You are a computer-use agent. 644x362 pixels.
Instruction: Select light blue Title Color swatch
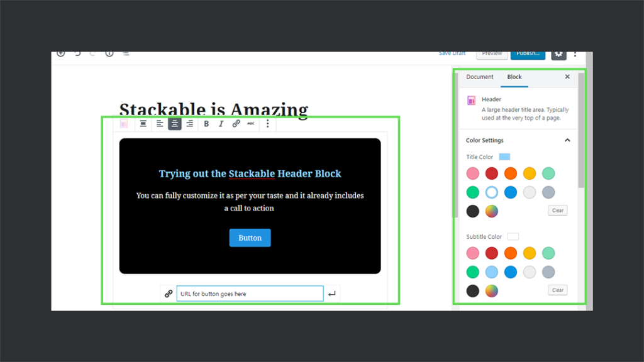pyautogui.click(x=492, y=192)
